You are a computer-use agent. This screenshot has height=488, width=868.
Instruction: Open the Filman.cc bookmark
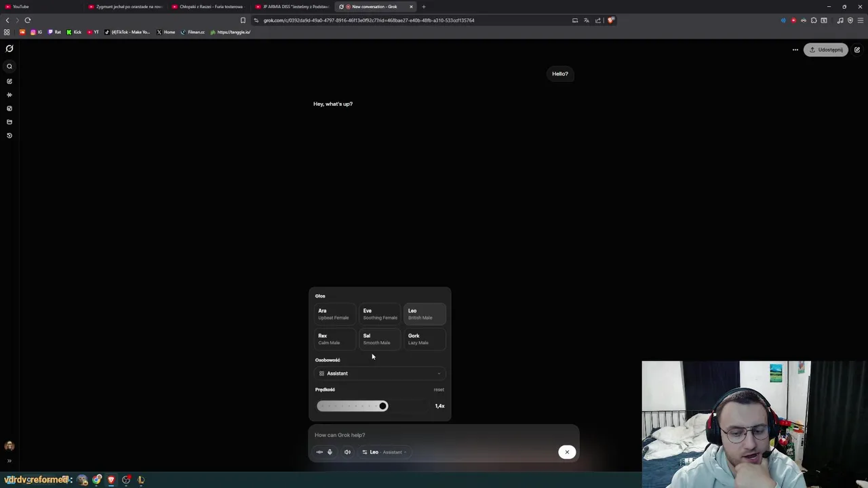[193, 32]
